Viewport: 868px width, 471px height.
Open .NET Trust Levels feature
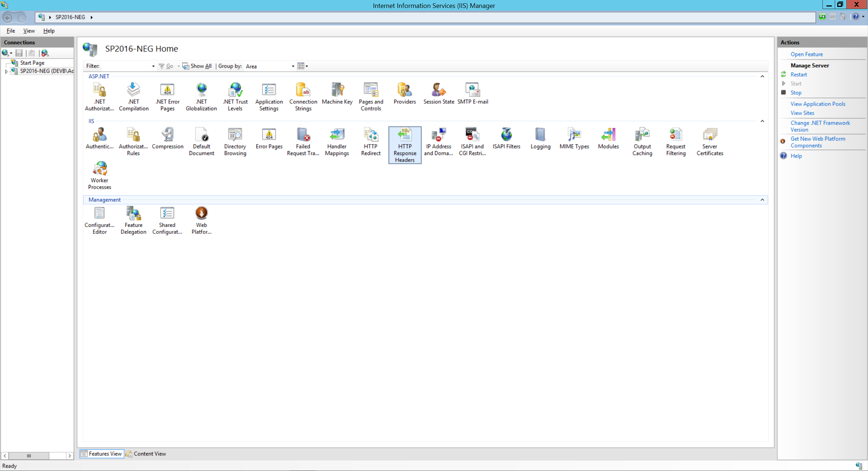click(x=235, y=97)
